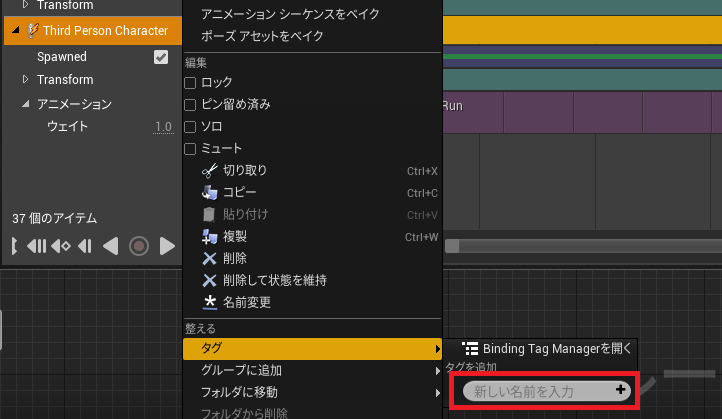
Task: Click the 37 個のアイテム status text
Action: coord(54,218)
